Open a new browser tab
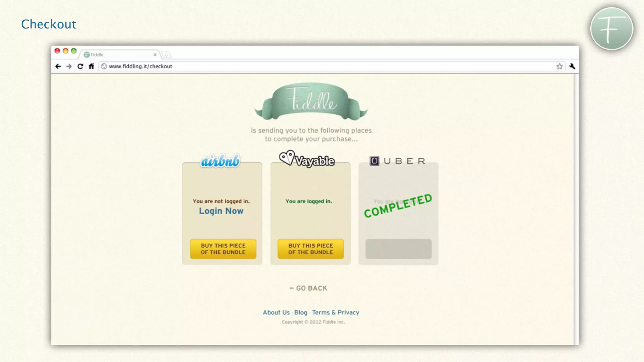644x362 pixels. [166, 55]
